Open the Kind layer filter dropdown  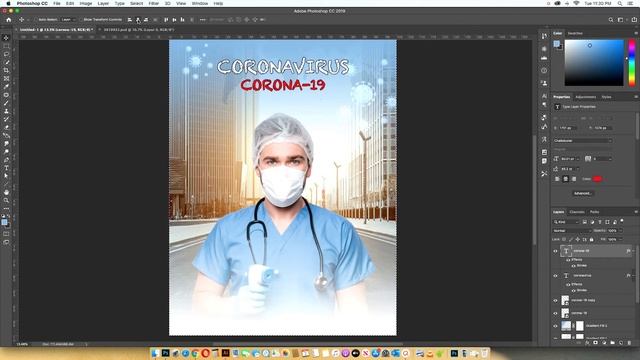(x=566, y=222)
